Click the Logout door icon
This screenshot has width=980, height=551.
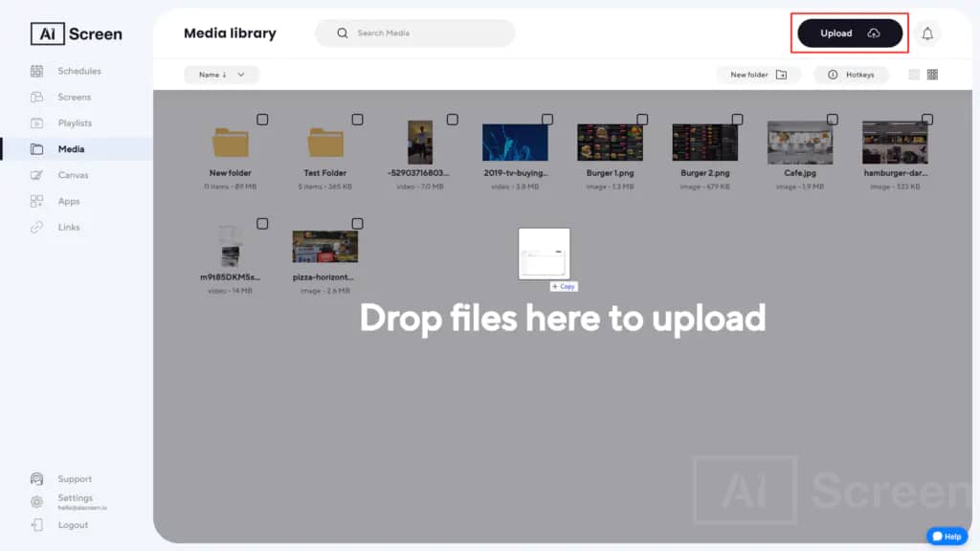coord(37,525)
